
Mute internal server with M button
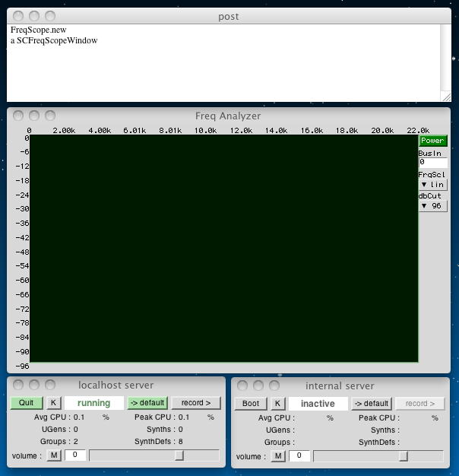click(278, 455)
